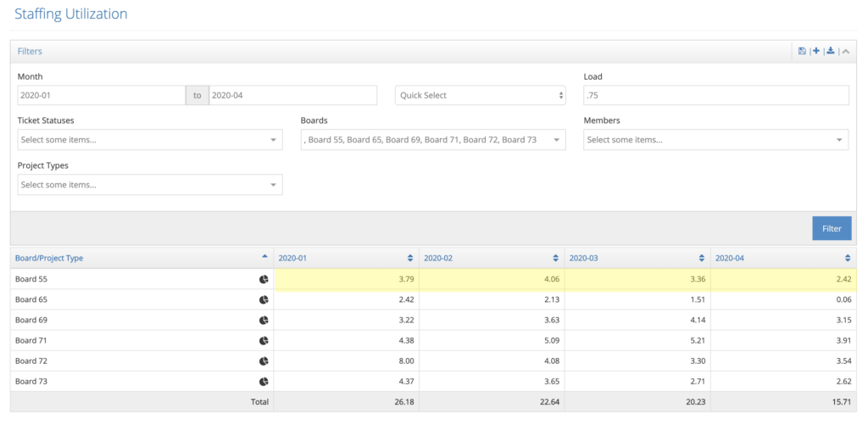Click the download export icon
The height and width of the screenshot is (425, 868).
pos(831,51)
